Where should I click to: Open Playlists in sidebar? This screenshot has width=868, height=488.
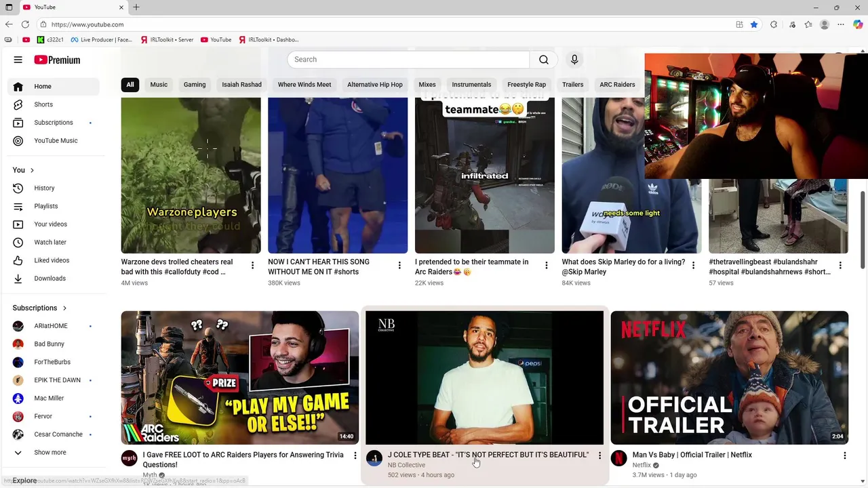pyautogui.click(x=53, y=206)
